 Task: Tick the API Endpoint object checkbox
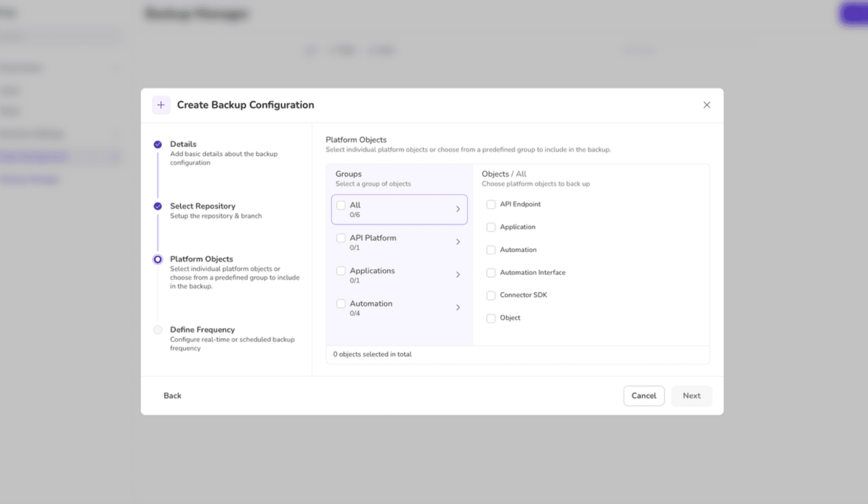click(x=491, y=204)
